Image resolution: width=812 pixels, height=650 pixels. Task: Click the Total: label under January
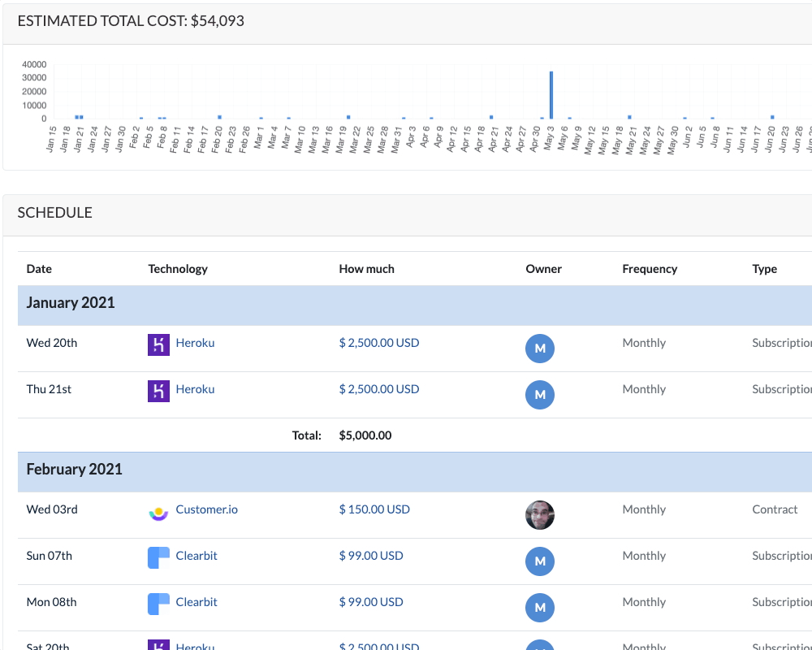307,435
